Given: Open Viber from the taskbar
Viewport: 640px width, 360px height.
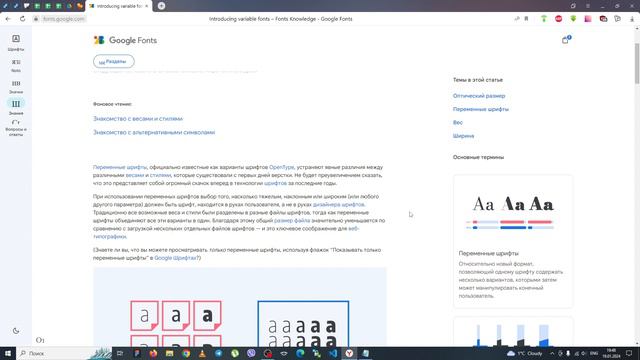Looking at the screenshot, I should (251, 353).
